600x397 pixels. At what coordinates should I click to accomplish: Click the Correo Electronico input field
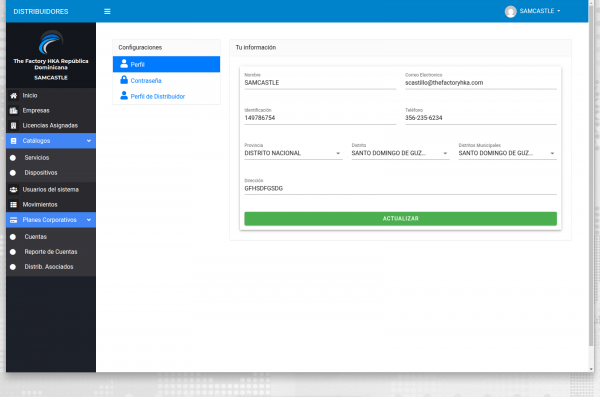[x=481, y=83]
